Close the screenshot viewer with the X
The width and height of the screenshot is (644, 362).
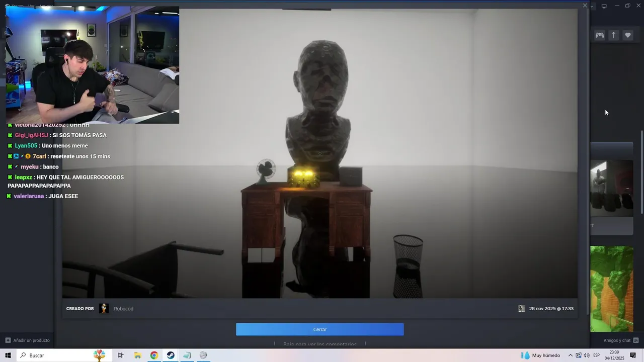(585, 6)
